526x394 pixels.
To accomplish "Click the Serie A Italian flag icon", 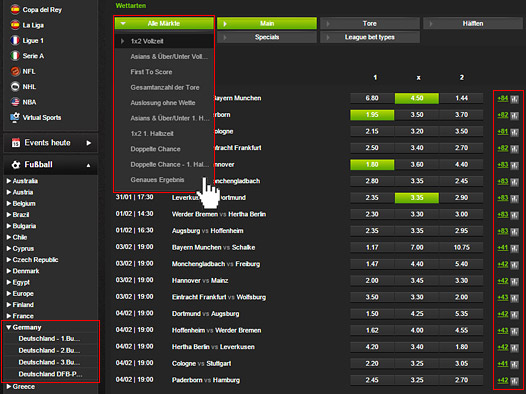I will (15, 56).
